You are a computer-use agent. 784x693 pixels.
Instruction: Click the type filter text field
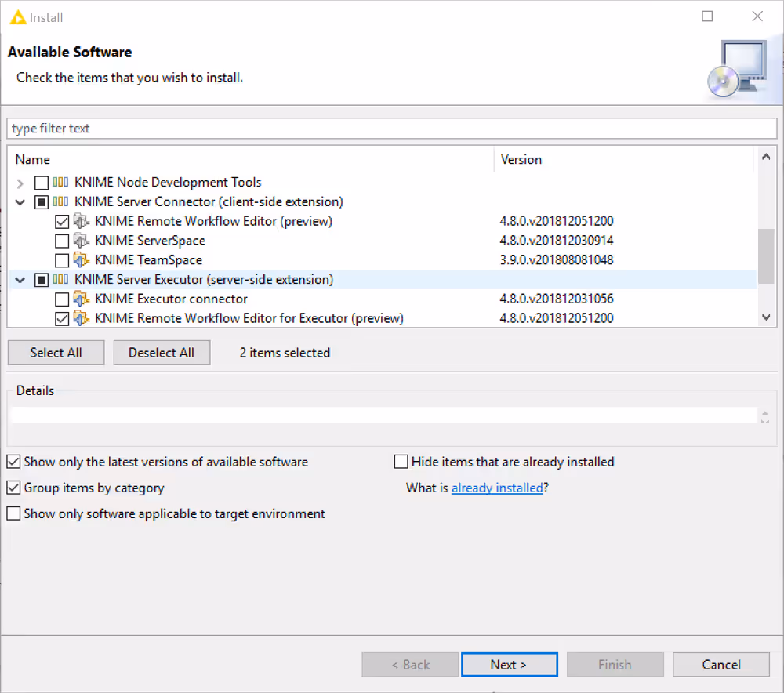392,129
